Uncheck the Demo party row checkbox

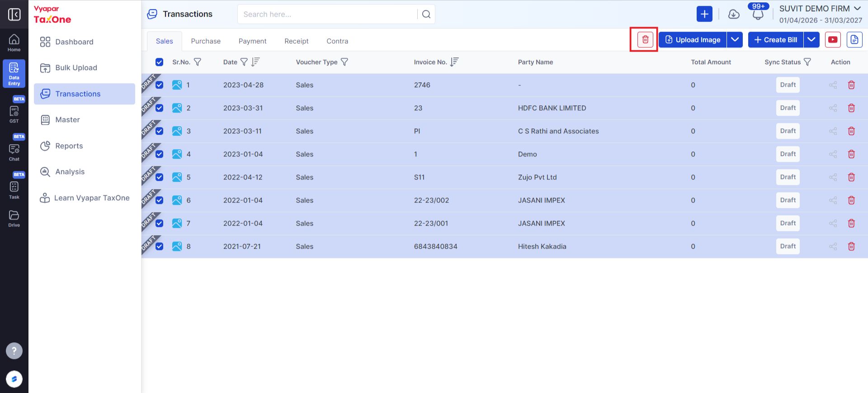point(159,154)
